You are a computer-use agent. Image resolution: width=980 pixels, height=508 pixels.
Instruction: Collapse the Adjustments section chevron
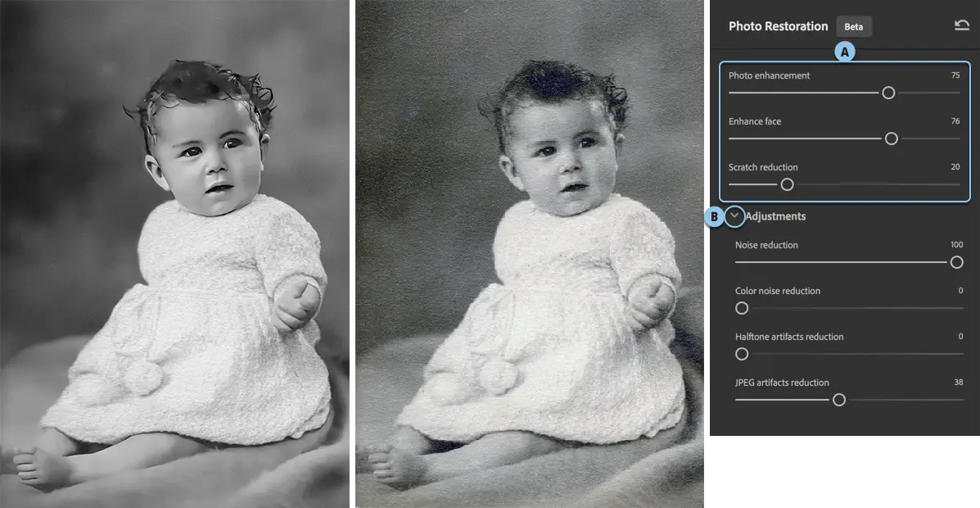click(x=735, y=215)
